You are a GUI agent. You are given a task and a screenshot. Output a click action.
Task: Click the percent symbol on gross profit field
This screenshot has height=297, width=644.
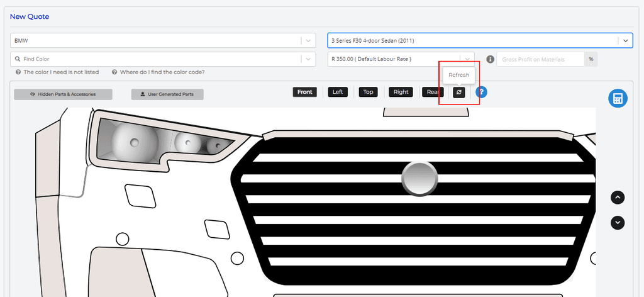[591, 59]
